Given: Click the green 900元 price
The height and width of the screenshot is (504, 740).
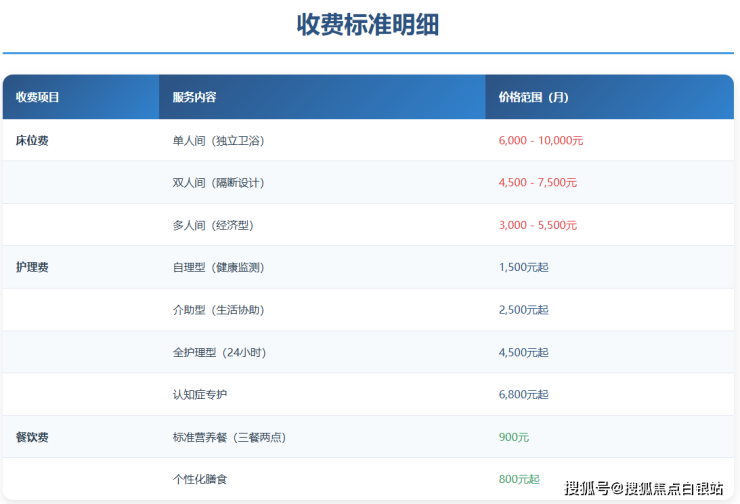Looking at the screenshot, I should (x=514, y=437).
